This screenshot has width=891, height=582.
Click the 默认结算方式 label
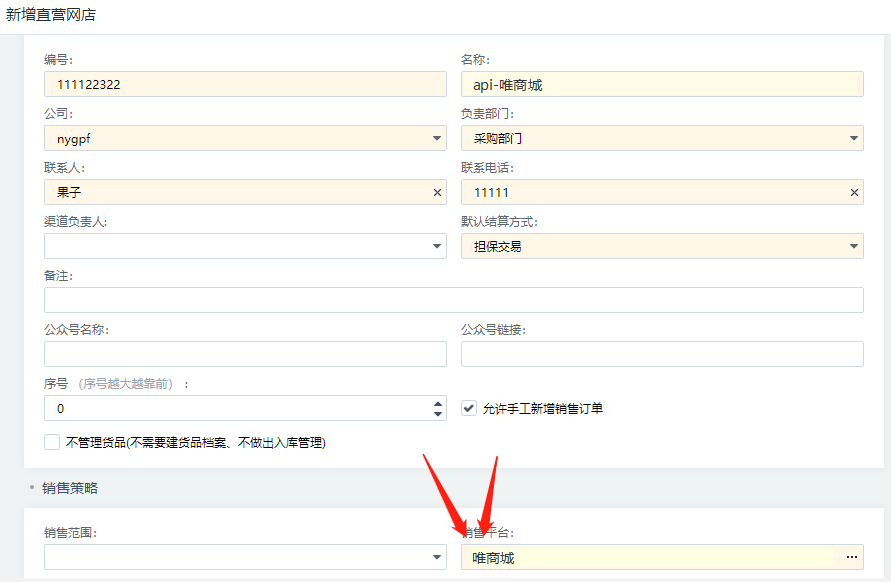coord(499,222)
